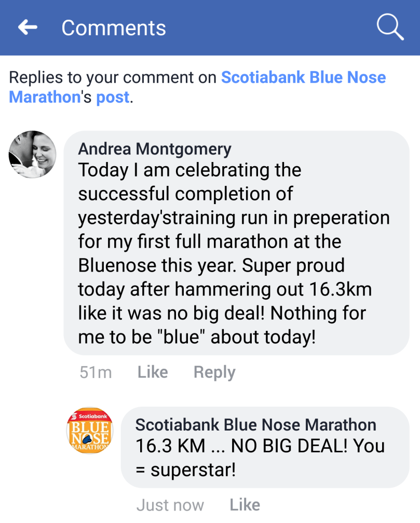420x523 pixels.
Task: Tap the "Today I am celebrating" comment text
Action: [x=189, y=170]
